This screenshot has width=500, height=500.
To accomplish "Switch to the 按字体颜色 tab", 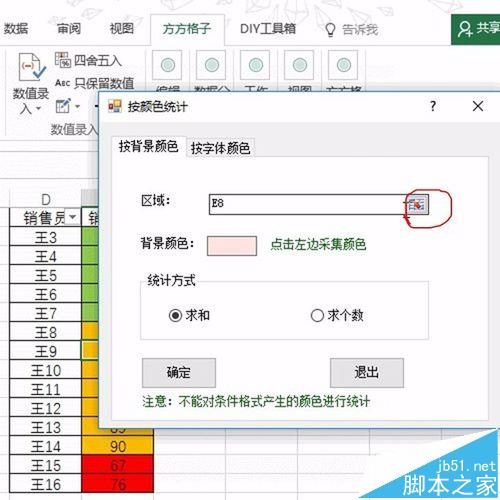I will [x=220, y=148].
